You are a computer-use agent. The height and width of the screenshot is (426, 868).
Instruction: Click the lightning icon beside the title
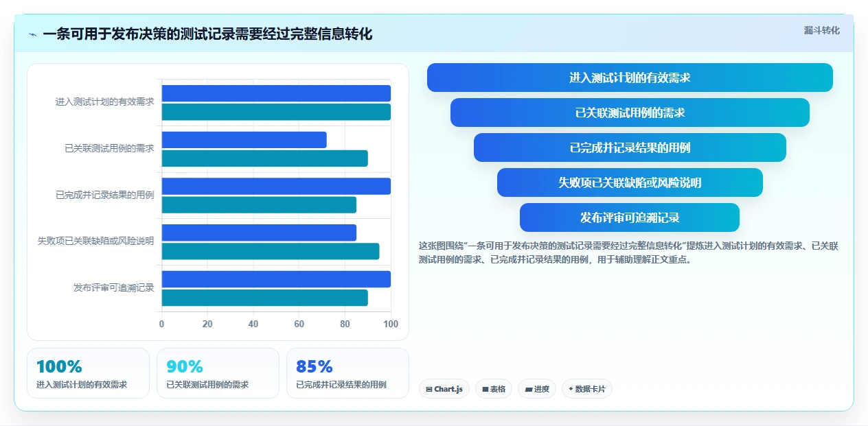(x=32, y=34)
